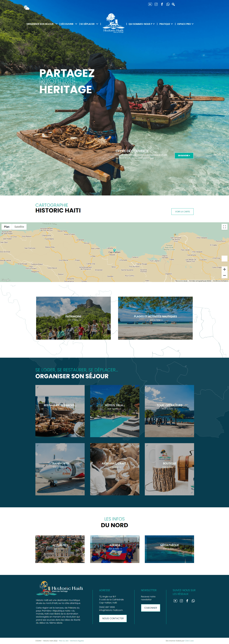The height and width of the screenshot is (644, 229).
Task: Open the Se déplacer menu item
Action: click(x=87, y=24)
